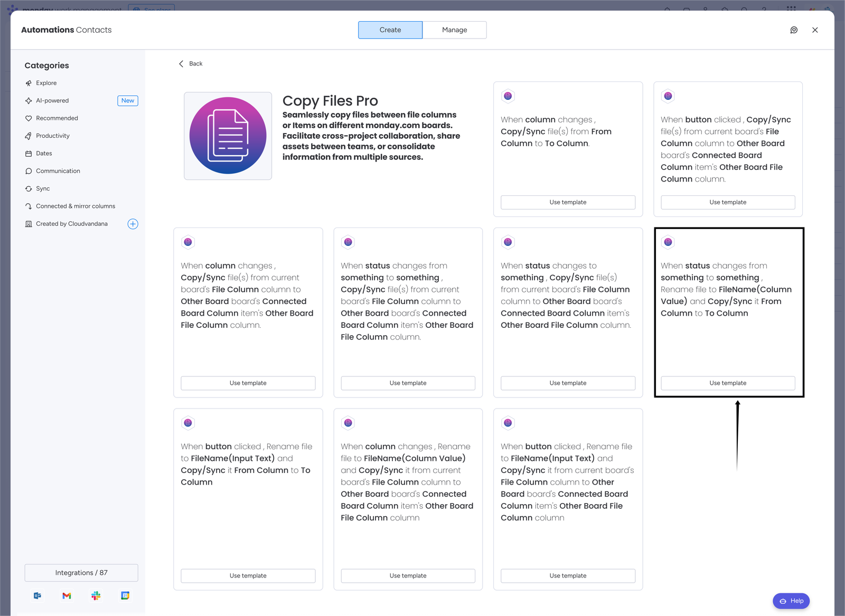Click the 'Automations Contacts' title
845x616 pixels.
click(x=67, y=30)
